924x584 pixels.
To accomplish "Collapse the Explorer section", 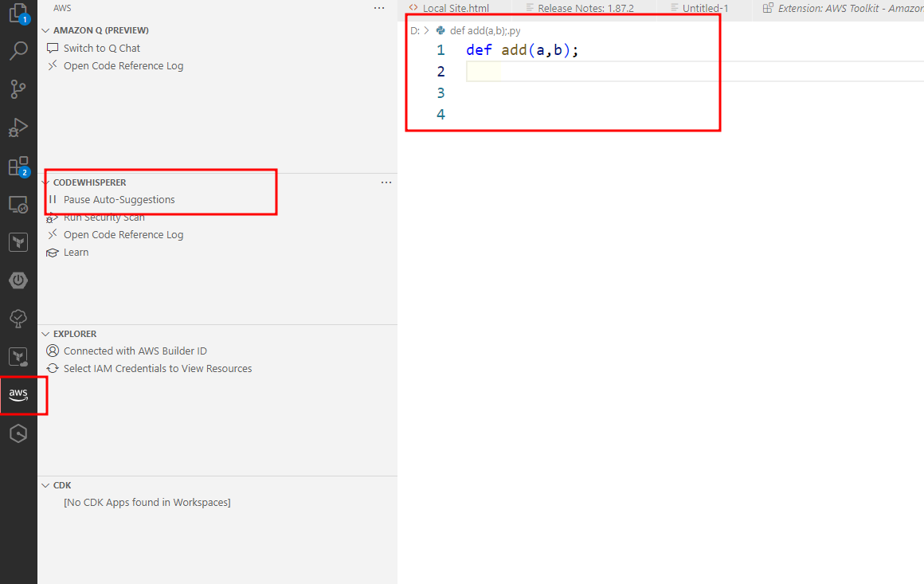I will click(45, 334).
